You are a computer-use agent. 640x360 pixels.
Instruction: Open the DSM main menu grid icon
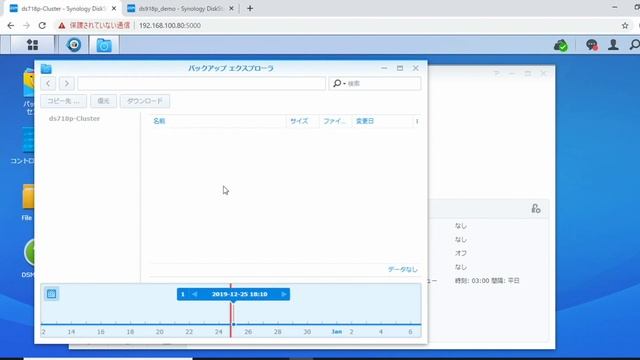click(32, 44)
